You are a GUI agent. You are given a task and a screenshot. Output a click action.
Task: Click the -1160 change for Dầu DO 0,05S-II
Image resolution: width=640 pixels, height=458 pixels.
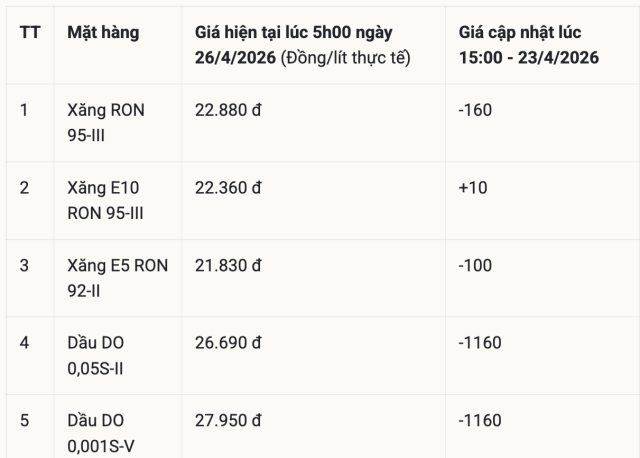(x=480, y=343)
